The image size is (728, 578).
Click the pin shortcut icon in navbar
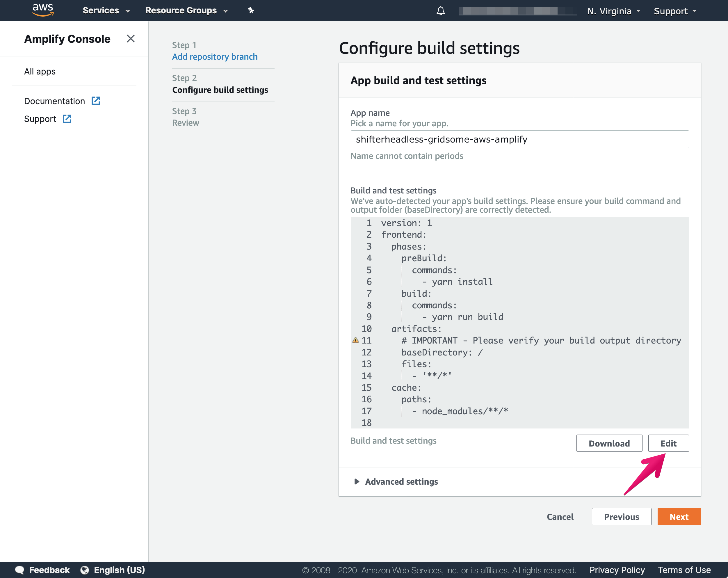pyautogui.click(x=251, y=10)
